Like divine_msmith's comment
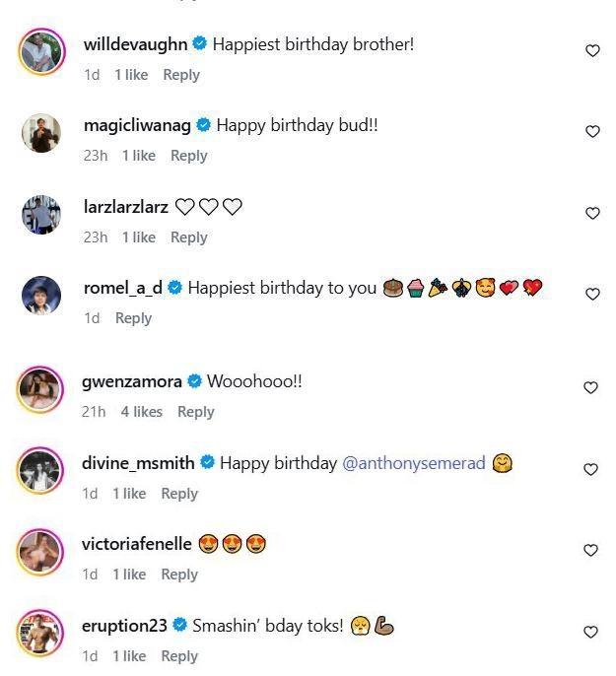 pos(592,469)
